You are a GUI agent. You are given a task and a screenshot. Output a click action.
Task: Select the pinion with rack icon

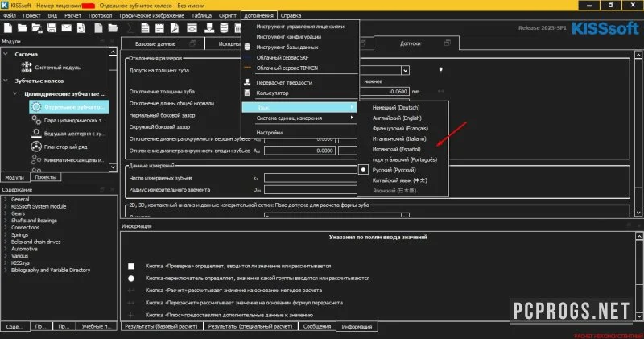(36, 133)
